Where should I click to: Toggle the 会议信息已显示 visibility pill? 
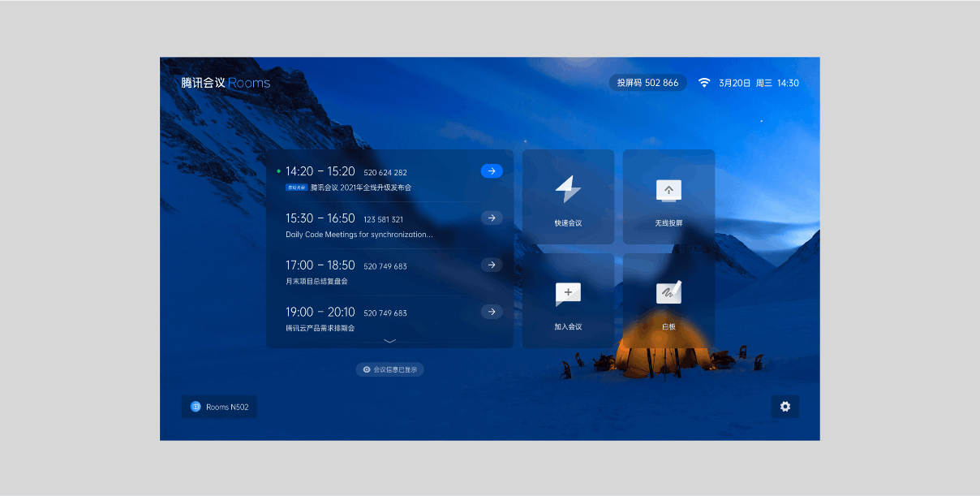(x=389, y=369)
